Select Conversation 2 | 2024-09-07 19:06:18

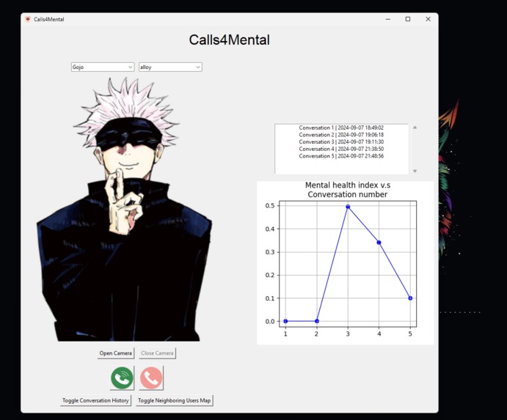[x=341, y=135]
